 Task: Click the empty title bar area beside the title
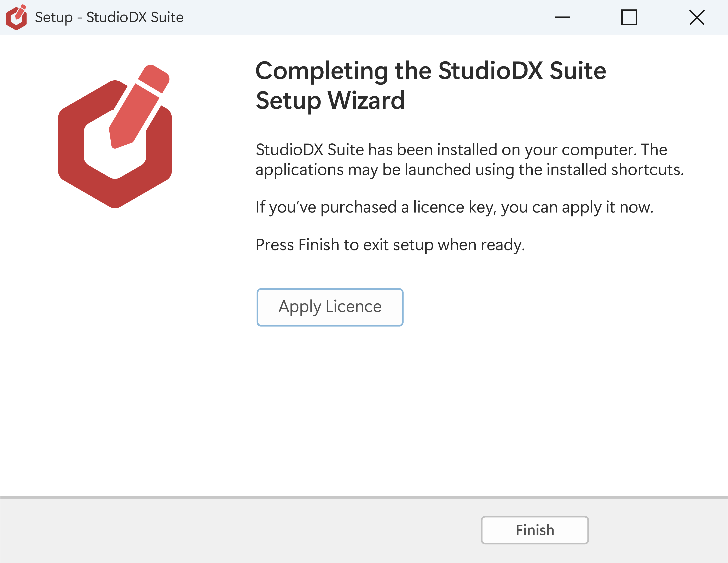pos(367,17)
